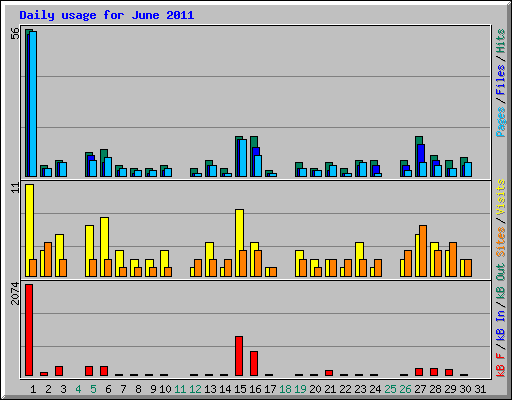Select day "6" on the x-axis

[x=108, y=389]
